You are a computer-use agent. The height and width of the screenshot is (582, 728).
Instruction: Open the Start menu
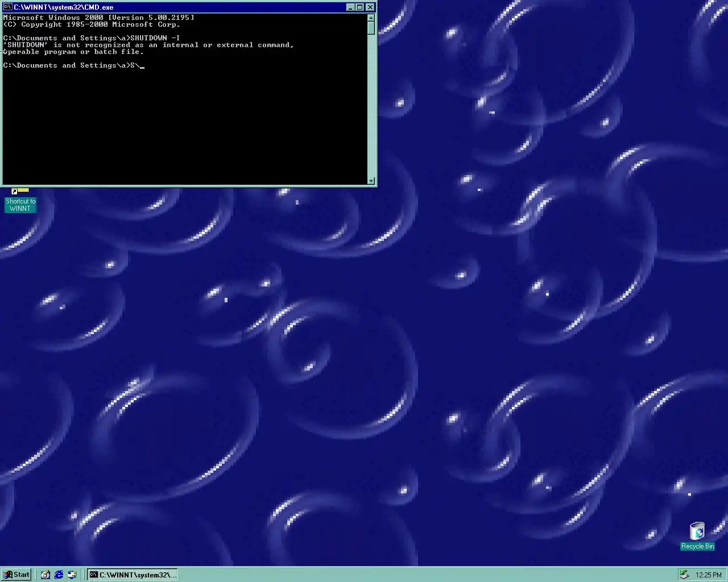[x=16, y=575]
